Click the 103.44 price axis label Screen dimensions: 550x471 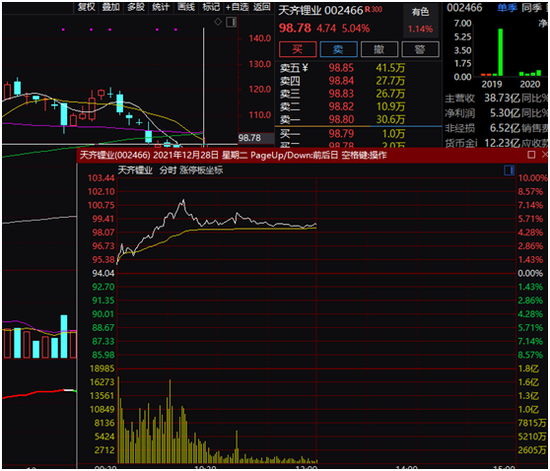pyautogui.click(x=101, y=178)
